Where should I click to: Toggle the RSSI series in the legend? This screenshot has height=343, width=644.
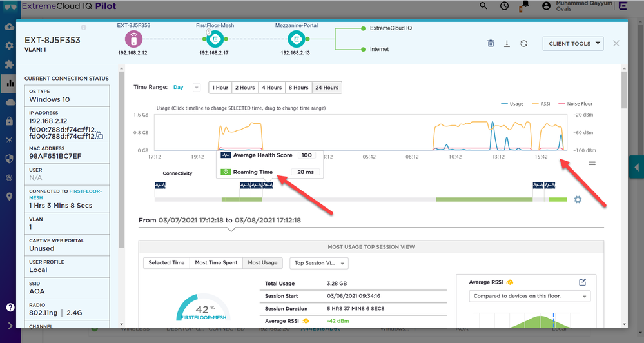(x=541, y=104)
